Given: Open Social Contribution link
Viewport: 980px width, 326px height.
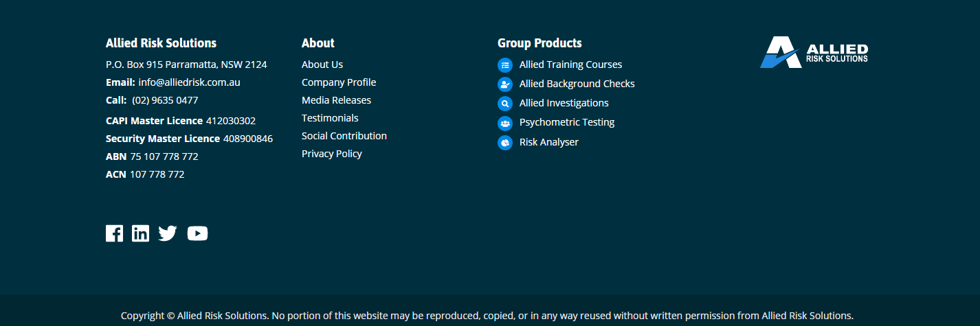Looking at the screenshot, I should 344,136.
